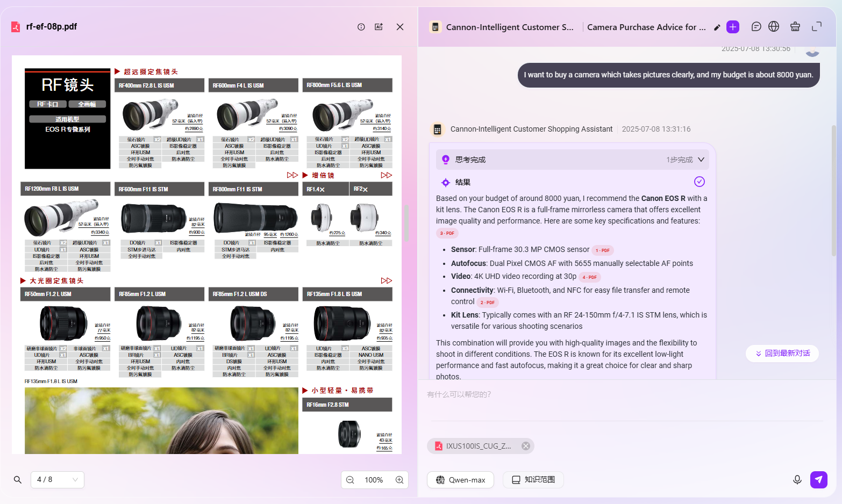
Task: Activate the microphone voice input
Action: 797,480
